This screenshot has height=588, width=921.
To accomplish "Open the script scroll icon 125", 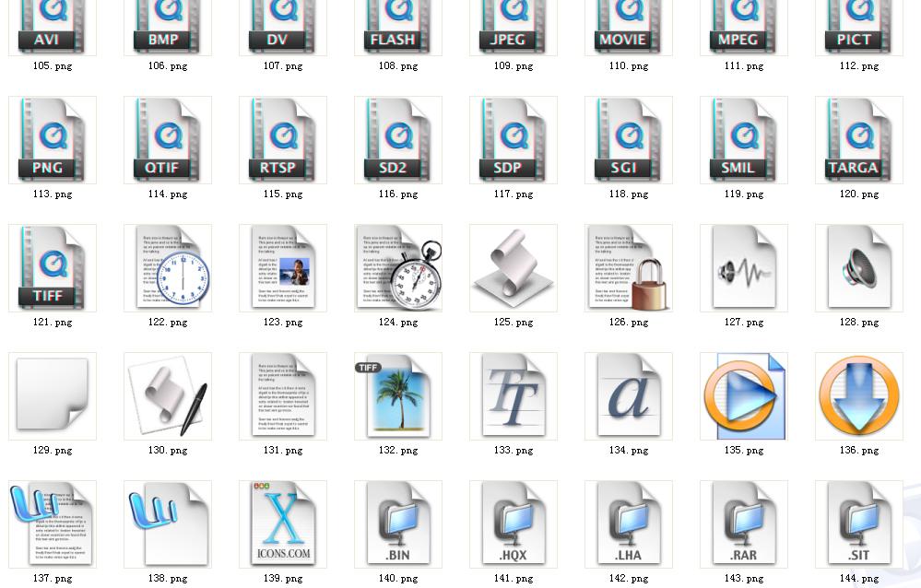I will pos(514,268).
